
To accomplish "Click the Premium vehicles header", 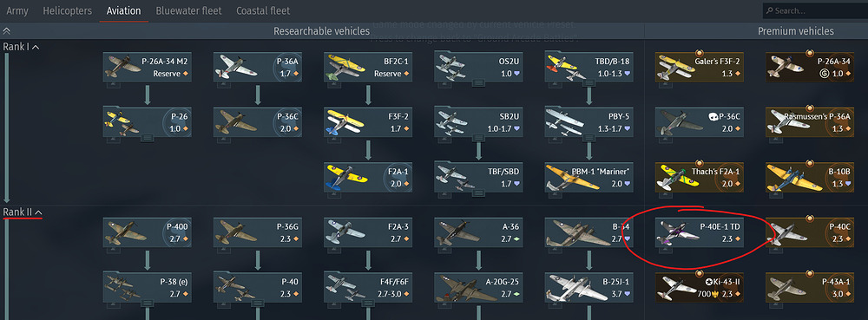I will click(x=795, y=31).
